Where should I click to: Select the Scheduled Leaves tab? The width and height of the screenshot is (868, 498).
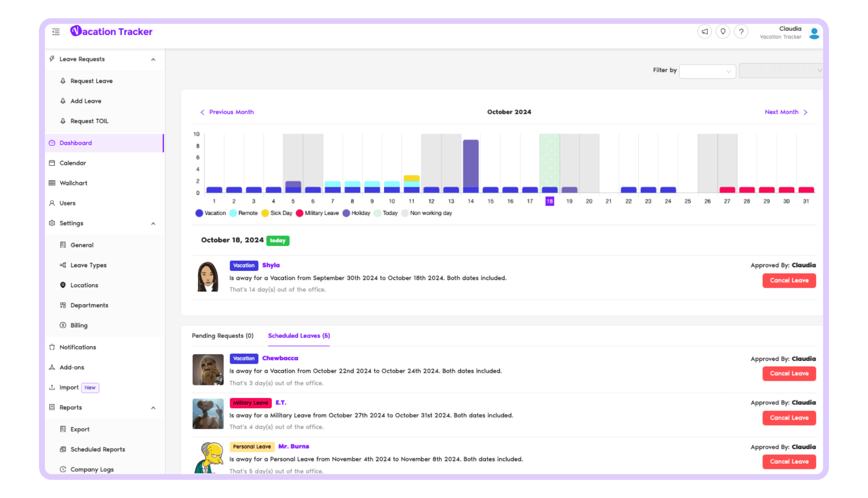coord(299,335)
